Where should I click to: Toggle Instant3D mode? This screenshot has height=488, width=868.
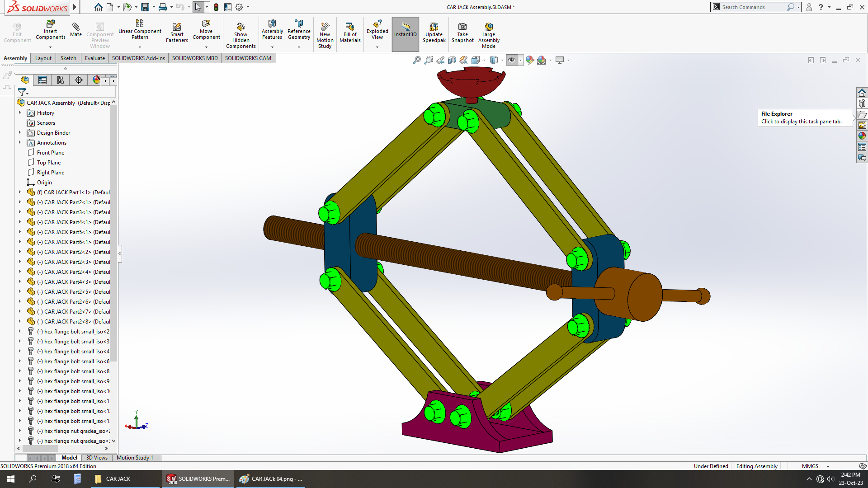[405, 34]
